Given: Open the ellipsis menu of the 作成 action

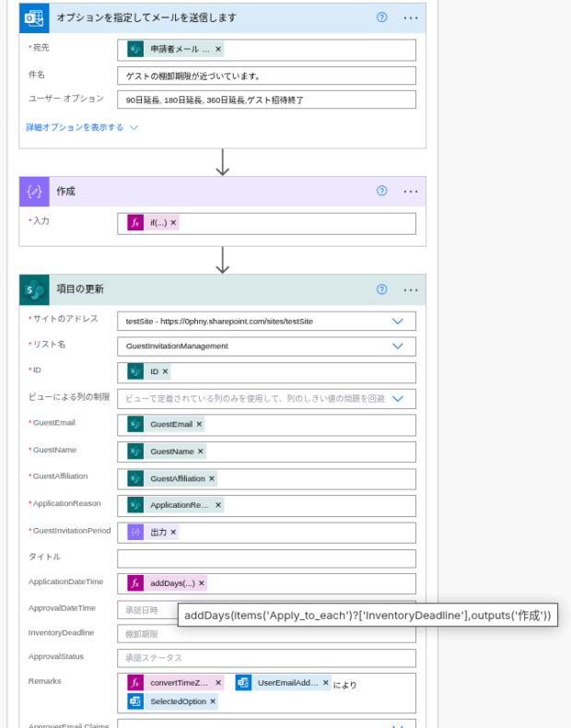Looking at the screenshot, I should pos(411,192).
